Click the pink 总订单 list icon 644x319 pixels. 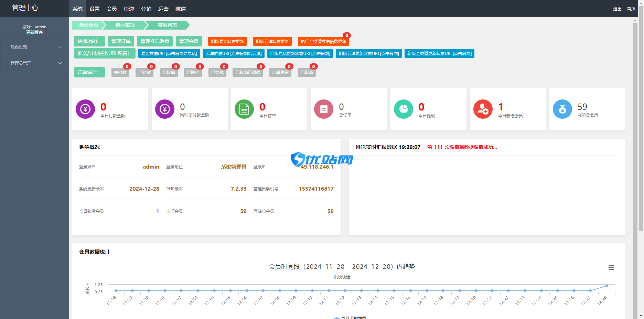(x=323, y=109)
